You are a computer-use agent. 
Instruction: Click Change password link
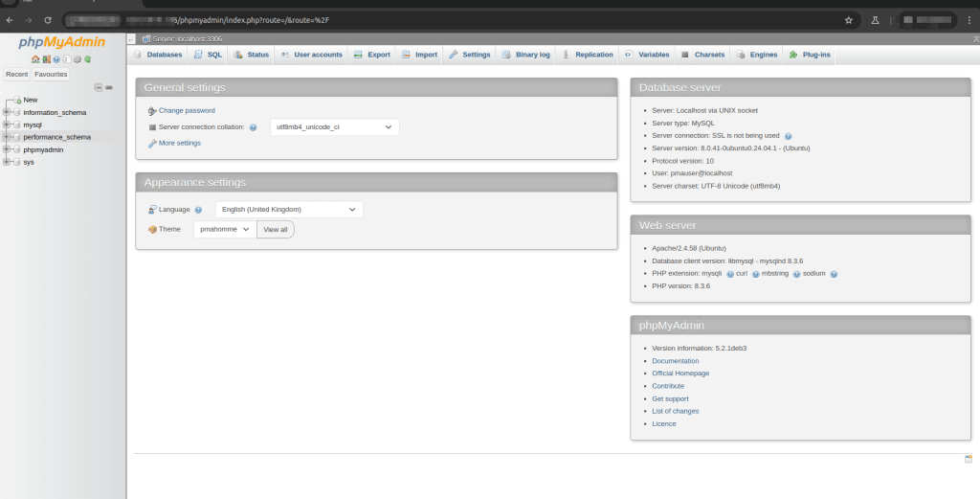point(187,111)
